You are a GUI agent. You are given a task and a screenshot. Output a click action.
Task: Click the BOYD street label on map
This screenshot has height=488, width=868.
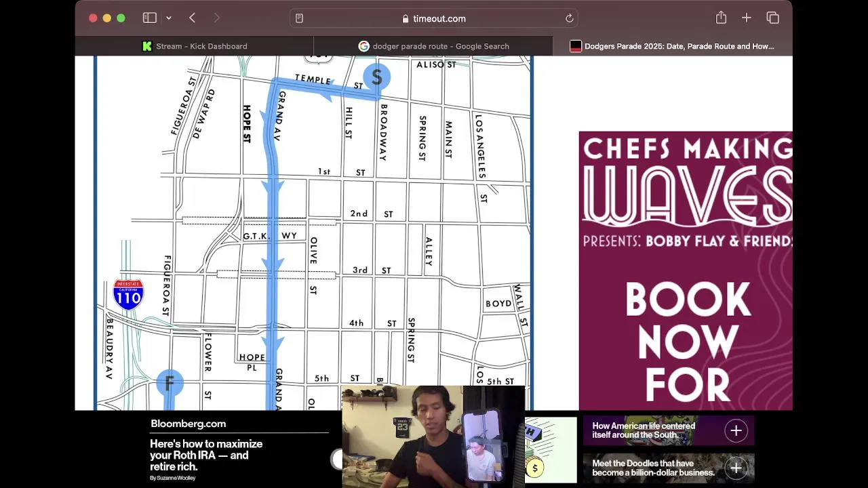[498, 304]
